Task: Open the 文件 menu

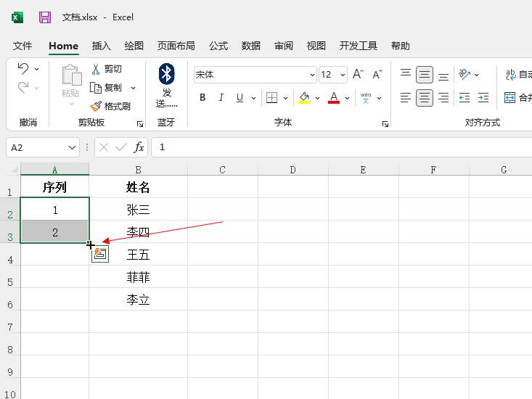Action: (x=22, y=46)
